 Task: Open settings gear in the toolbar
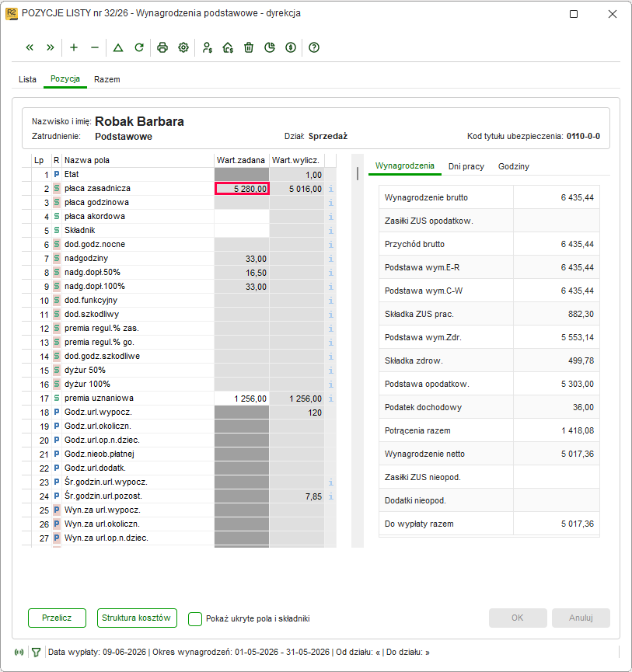coord(183,47)
